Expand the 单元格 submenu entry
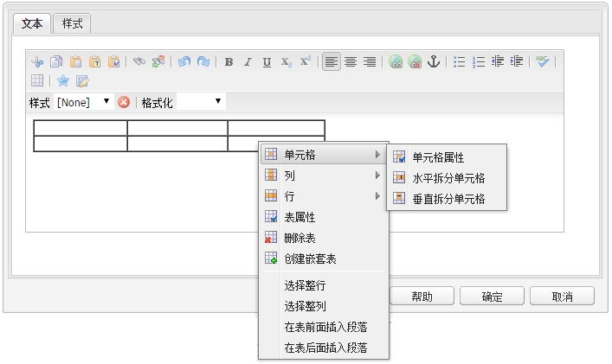The image size is (612, 364). (x=324, y=155)
